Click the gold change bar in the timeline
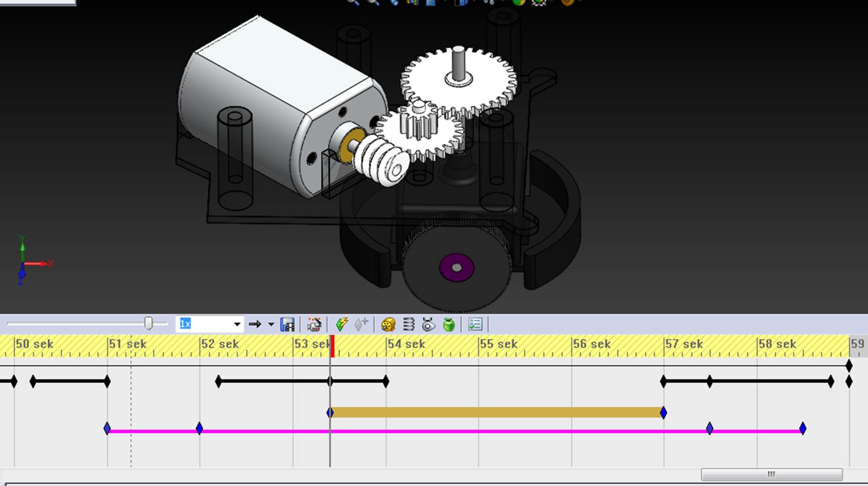The image size is (868, 486). pos(496,413)
